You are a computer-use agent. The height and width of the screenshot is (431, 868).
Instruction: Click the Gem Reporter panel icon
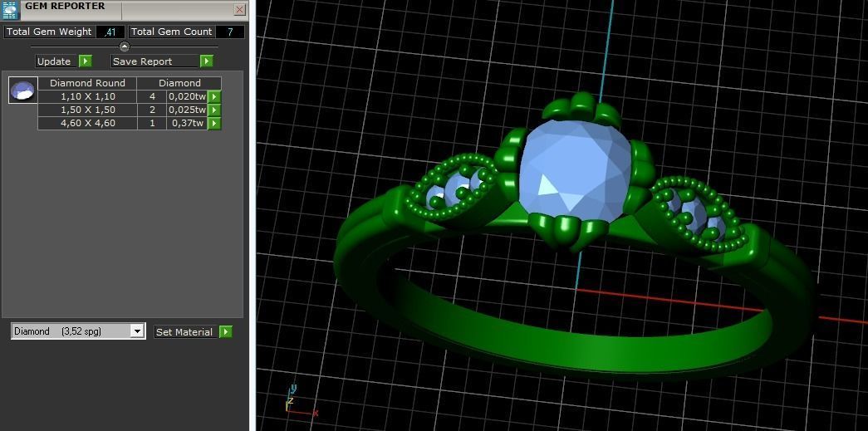[11, 10]
